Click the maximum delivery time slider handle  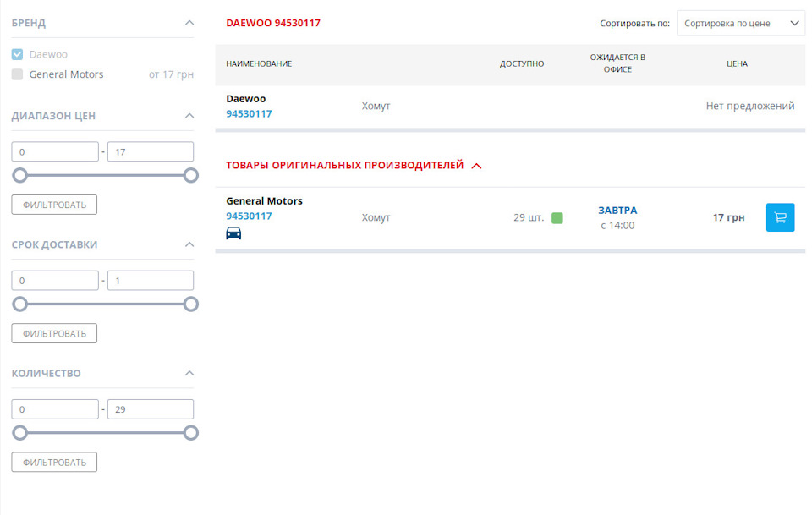coord(190,304)
